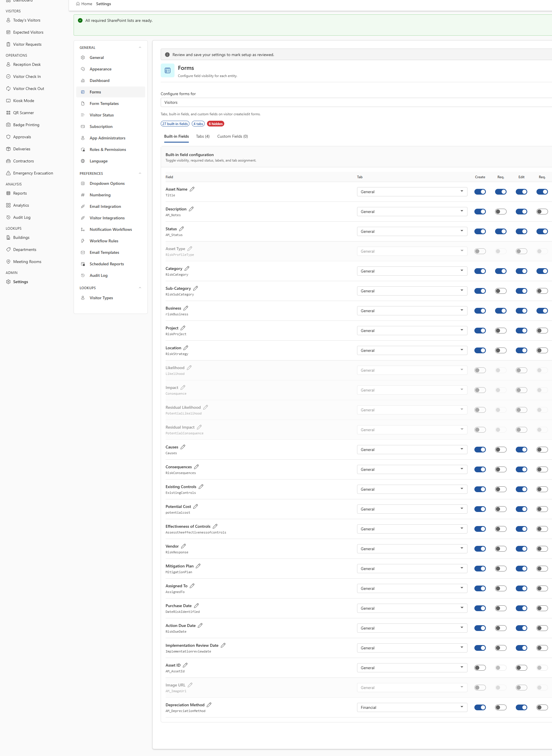This screenshot has width=552, height=756.
Task: Click the pencil icon beside Causes
Action: tap(183, 447)
